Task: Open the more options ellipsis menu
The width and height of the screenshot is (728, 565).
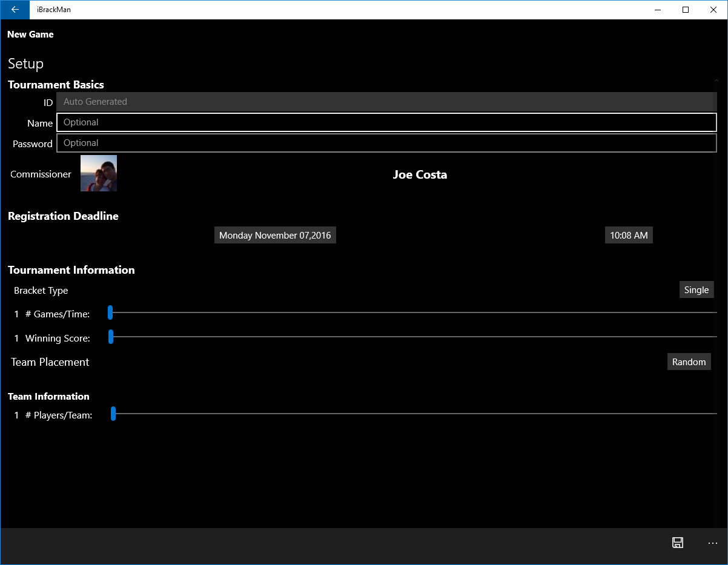Action: pos(712,543)
